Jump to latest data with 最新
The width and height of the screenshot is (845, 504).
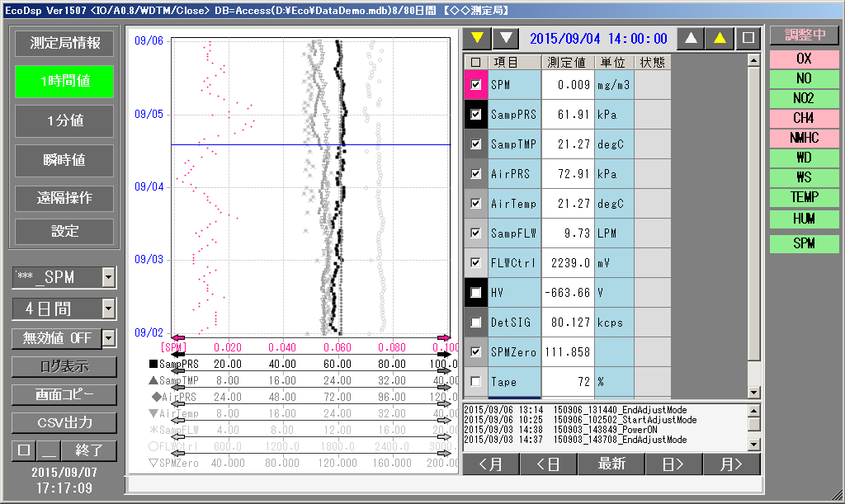click(611, 464)
